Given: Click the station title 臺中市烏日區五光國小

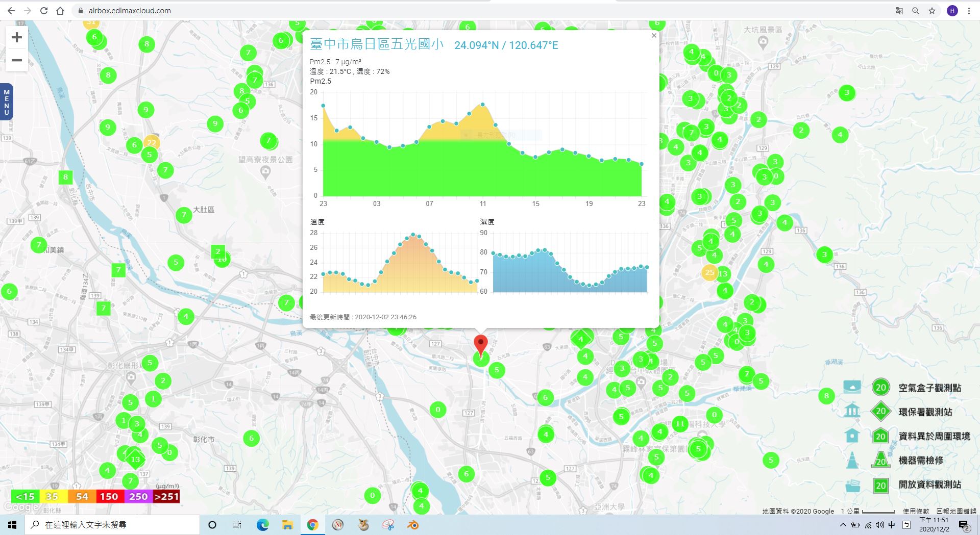Looking at the screenshot, I should [x=377, y=44].
